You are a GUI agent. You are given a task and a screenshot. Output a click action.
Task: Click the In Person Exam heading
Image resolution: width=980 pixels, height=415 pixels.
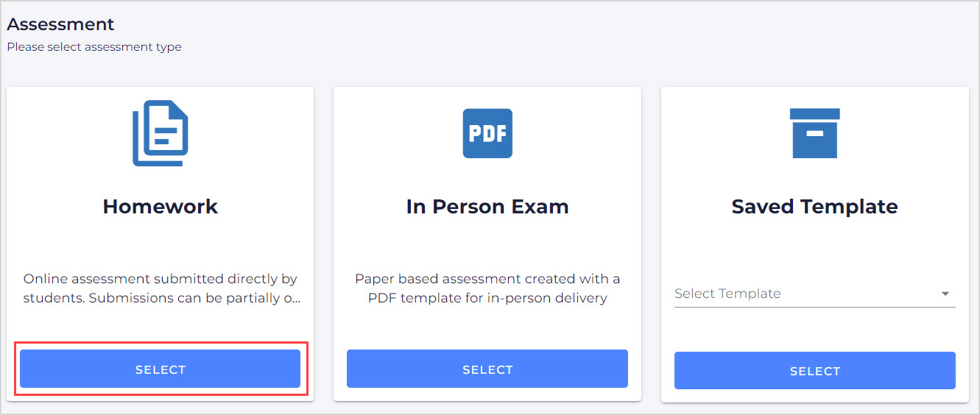click(x=487, y=206)
